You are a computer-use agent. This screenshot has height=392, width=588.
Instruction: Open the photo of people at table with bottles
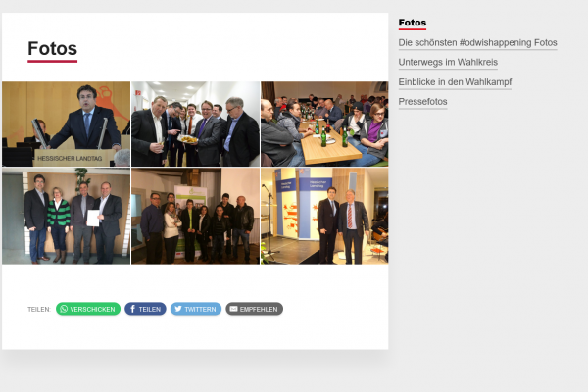coord(324,123)
